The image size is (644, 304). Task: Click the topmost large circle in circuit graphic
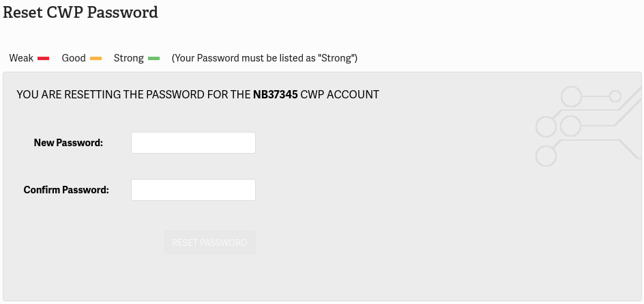571,97
